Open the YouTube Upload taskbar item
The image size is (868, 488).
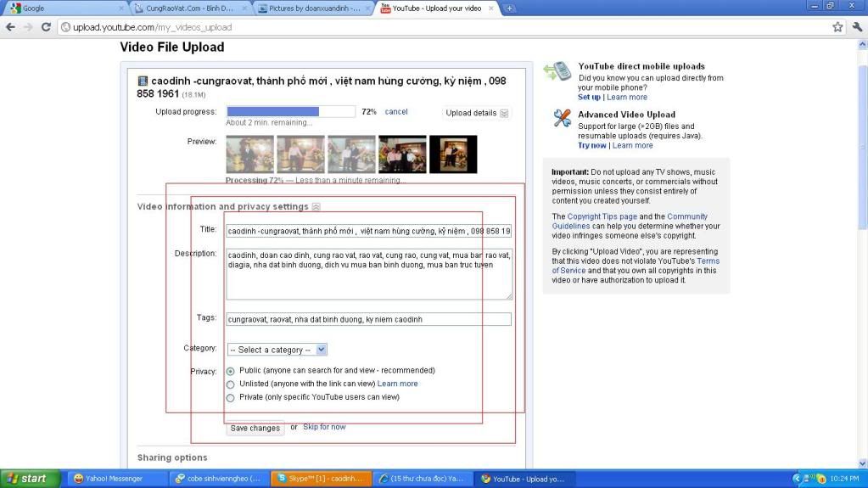(524, 479)
